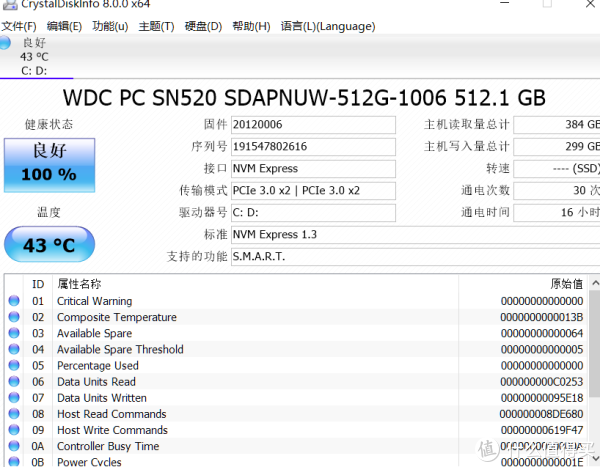
Task: Click raw value 00000000000005
Action: [541, 349]
